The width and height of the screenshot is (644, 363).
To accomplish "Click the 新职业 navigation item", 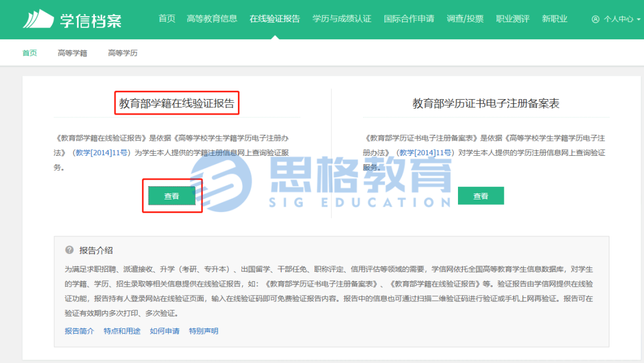I will coord(555,19).
